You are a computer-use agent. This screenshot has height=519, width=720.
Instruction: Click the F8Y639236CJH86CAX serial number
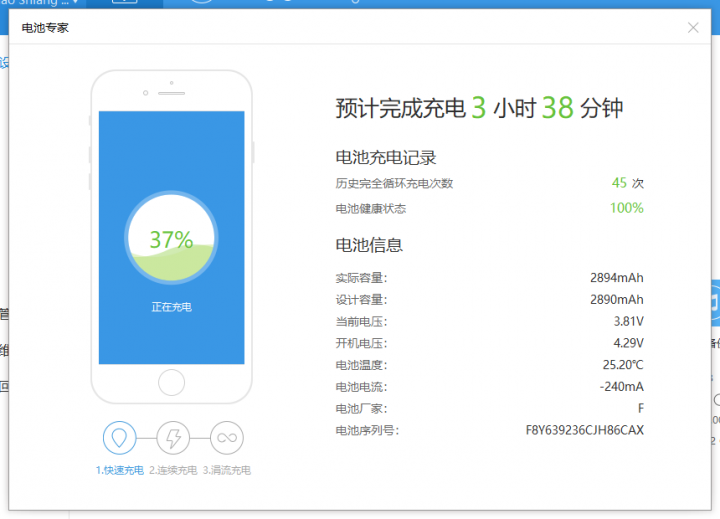coord(585,430)
